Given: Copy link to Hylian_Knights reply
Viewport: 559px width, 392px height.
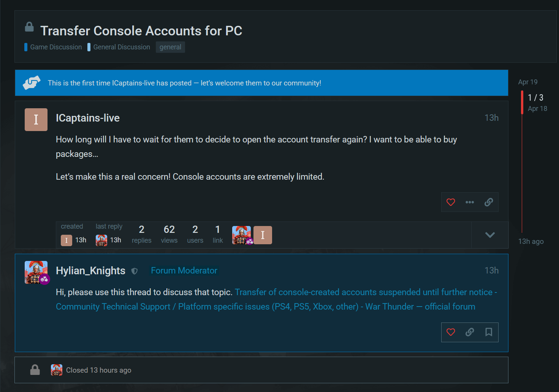Looking at the screenshot, I should tap(470, 332).
